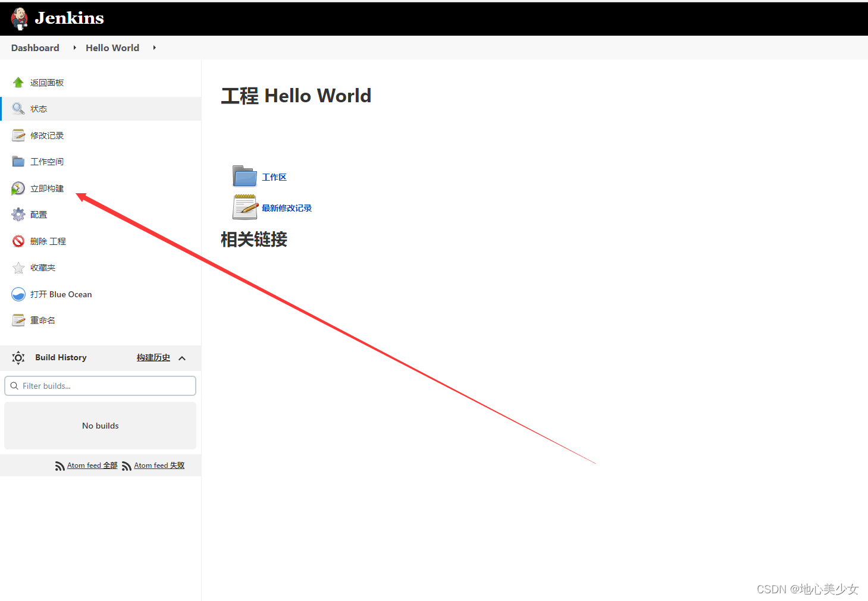
Task: Click the 工程 Hello World heading
Action: click(x=296, y=96)
